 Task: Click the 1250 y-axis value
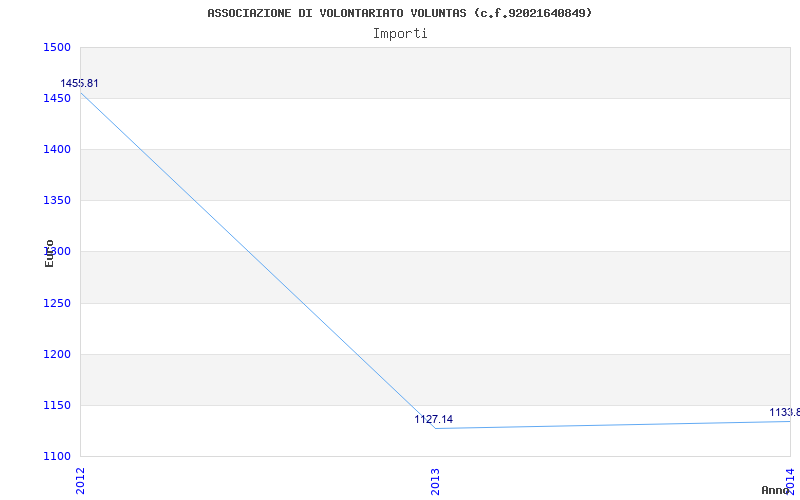coord(57,303)
